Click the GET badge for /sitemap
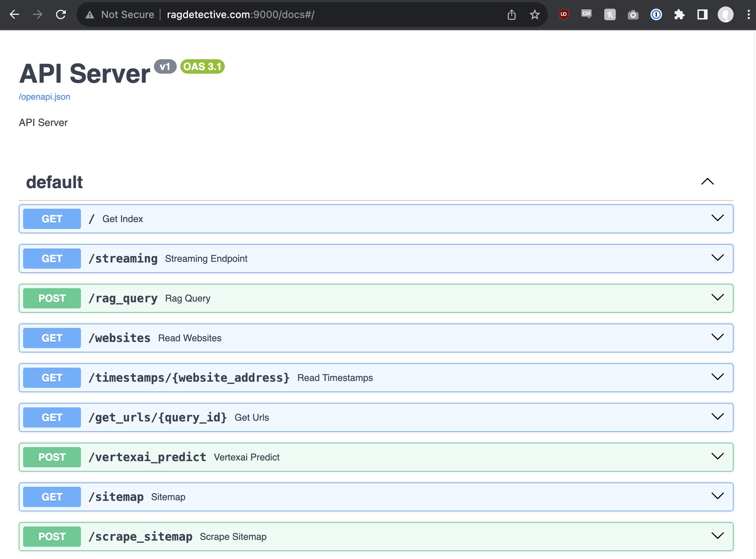Screen dimensions: 756x559 pos(52,497)
